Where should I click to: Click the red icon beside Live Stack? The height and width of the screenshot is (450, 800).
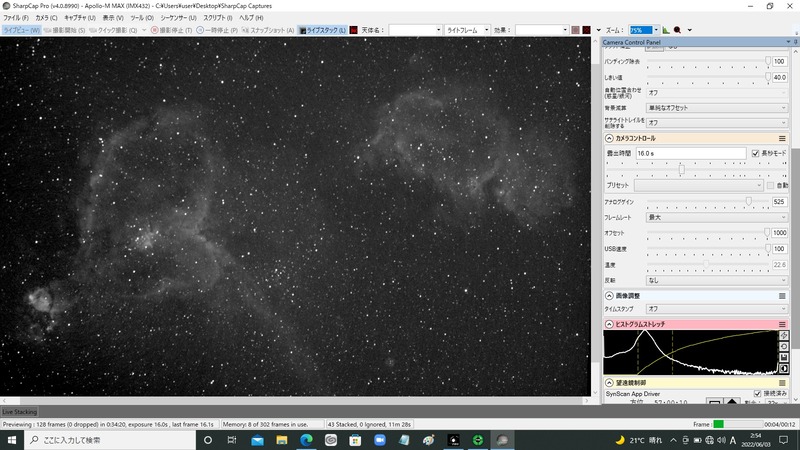[354, 30]
